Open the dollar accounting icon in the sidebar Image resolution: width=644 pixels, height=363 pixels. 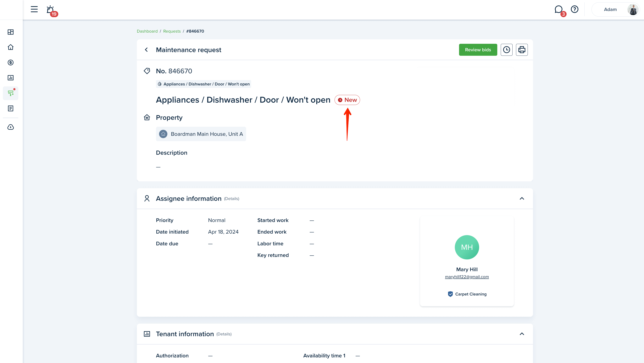pyautogui.click(x=10, y=62)
